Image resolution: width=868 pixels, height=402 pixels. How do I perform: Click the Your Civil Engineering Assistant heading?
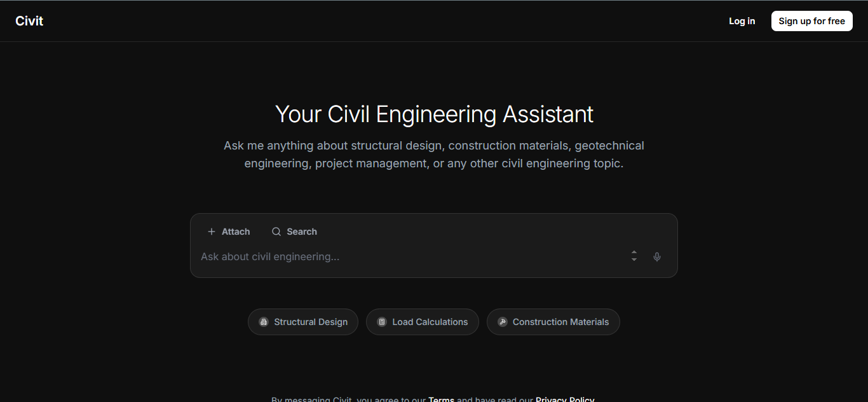point(434,114)
